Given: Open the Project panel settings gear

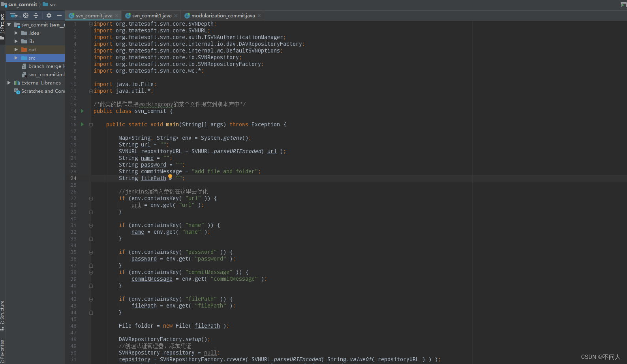Looking at the screenshot, I should [x=49, y=15].
